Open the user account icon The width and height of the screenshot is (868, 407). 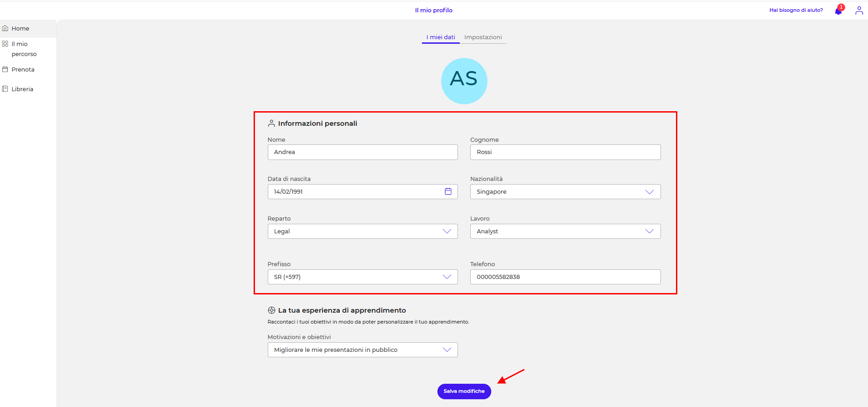[x=859, y=10]
